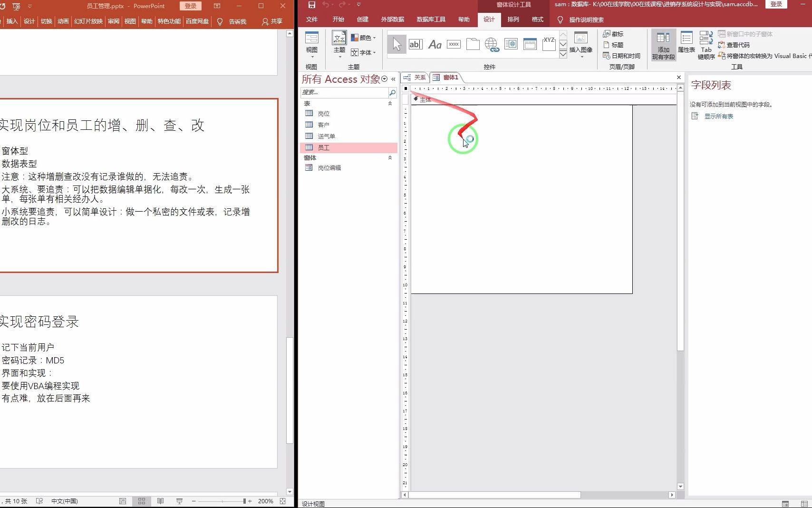
Task: Open the Property Sheet (属性表)
Action: 686,42
